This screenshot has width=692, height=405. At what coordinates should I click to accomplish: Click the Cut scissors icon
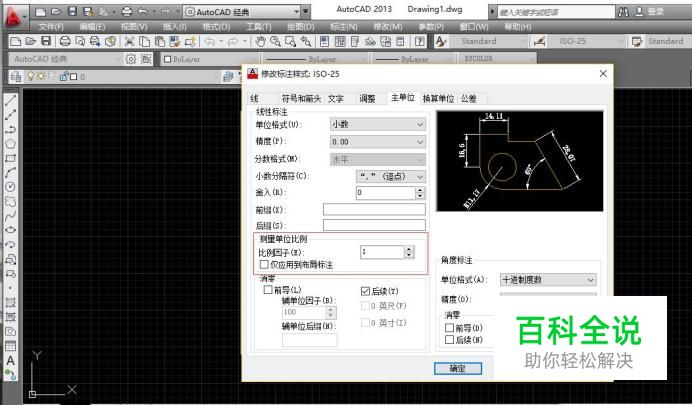tap(129, 41)
